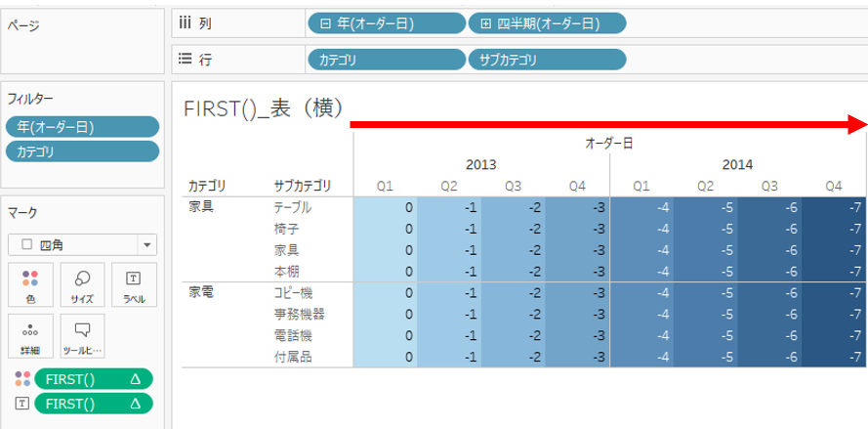Click the フィルター shelf heading

click(x=30, y=99)
